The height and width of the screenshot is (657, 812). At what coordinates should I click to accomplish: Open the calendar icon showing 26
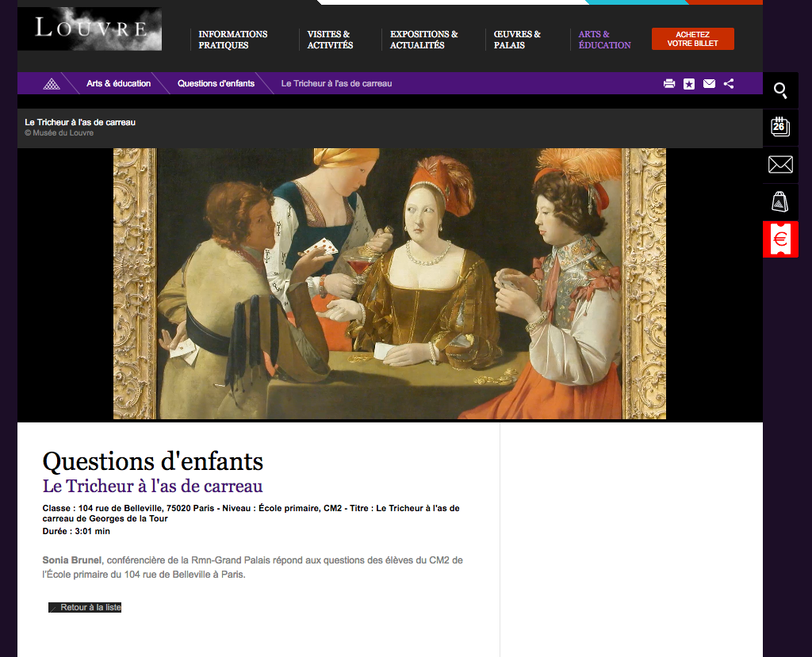click(x=780, y=128)
